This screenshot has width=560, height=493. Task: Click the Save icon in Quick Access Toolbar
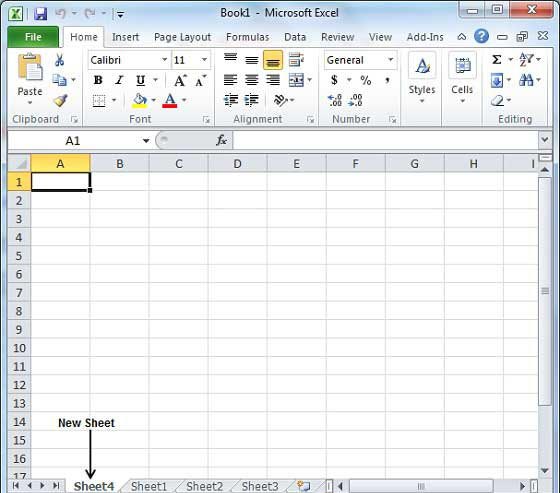pyautogui.click(x=41, y=14)
